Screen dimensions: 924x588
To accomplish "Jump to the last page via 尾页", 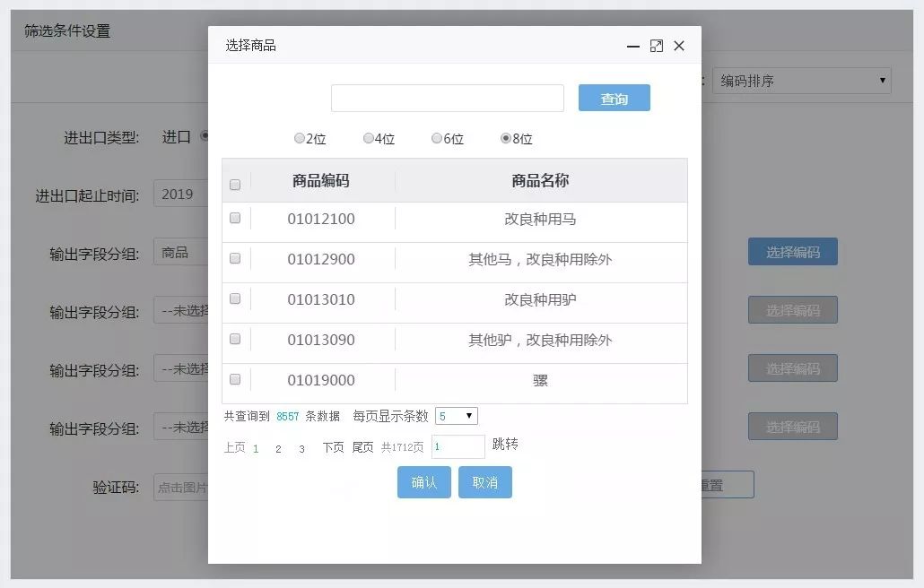I will click(362, 447).
